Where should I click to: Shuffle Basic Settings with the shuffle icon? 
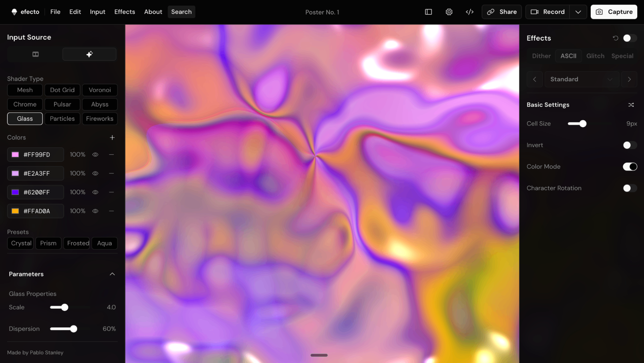point(631,105)
